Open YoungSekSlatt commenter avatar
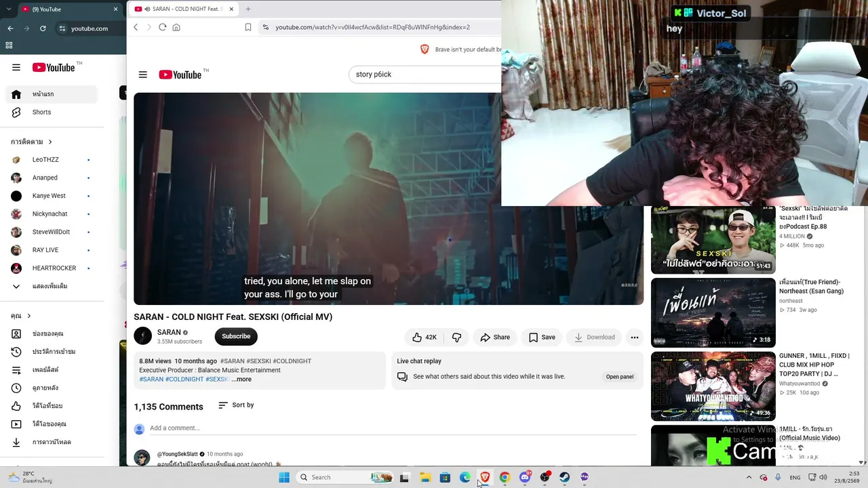This screenshot has width=868, height=488. pyautogui.click(x=142, y=458)
